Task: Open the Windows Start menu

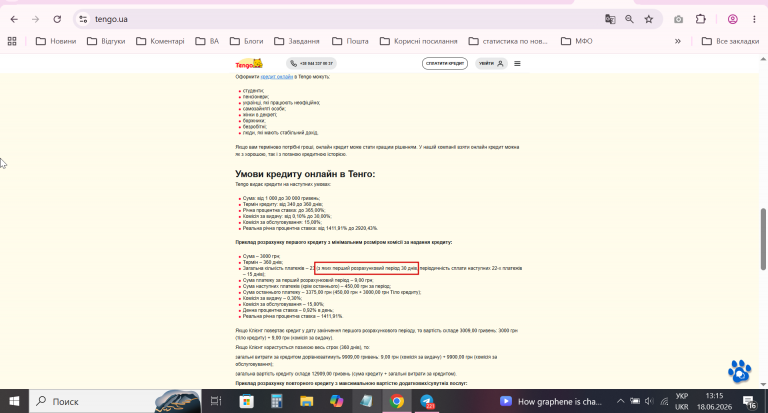Action: [x=14, y=401]
